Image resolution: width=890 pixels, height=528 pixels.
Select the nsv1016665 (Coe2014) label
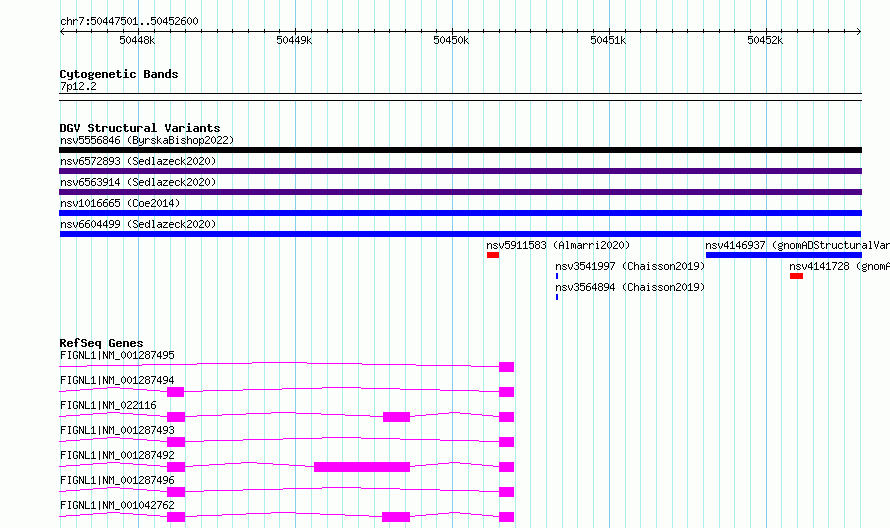(x=120, y=203)
